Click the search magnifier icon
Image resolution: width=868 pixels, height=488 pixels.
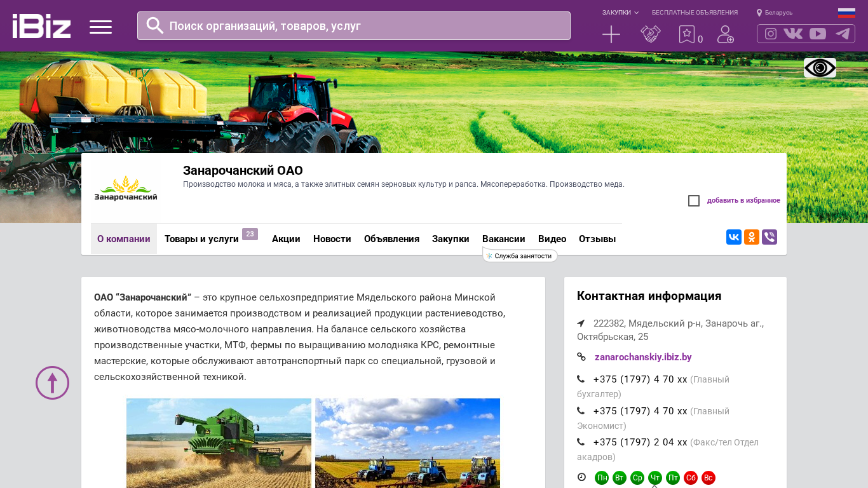click(155, 25)
